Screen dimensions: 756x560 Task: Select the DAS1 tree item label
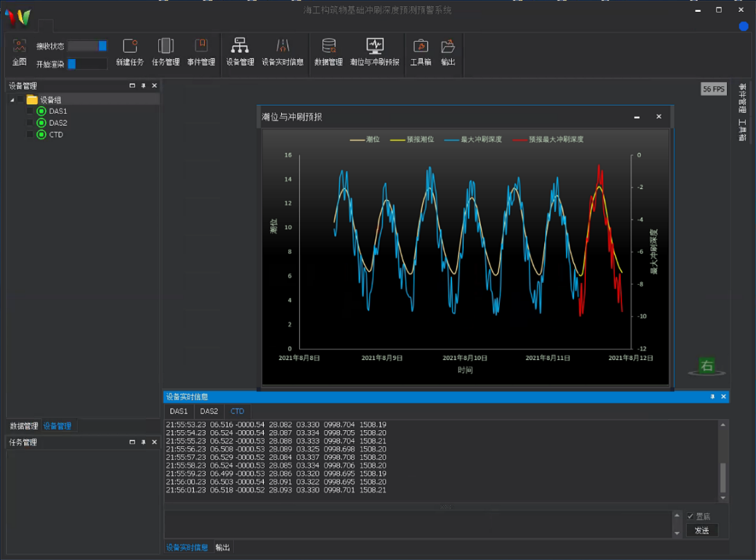[58, 111]
